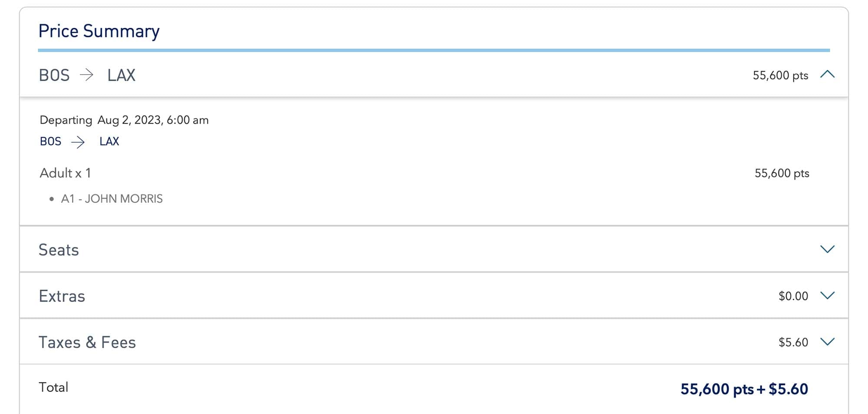
Task: Click the passenger name A1 - JOHN MORRIS
Action: pyautogui.click(x=112, y=198)
